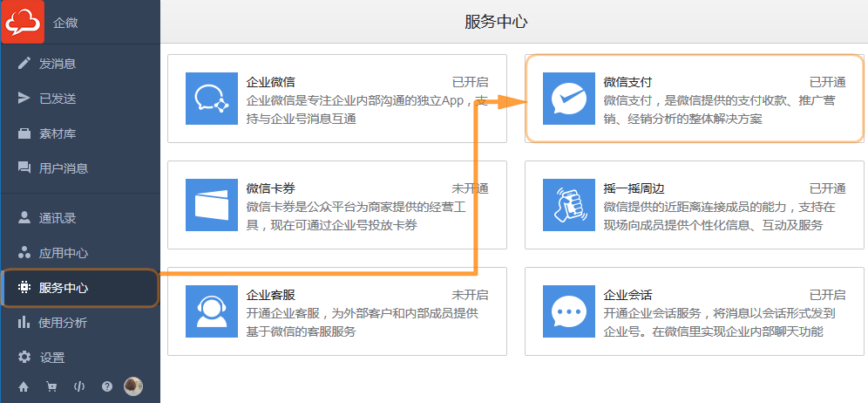868x403 pixels.
Task: Click the 微信支付 checkmark bubble icon
Action: point(568,99)
